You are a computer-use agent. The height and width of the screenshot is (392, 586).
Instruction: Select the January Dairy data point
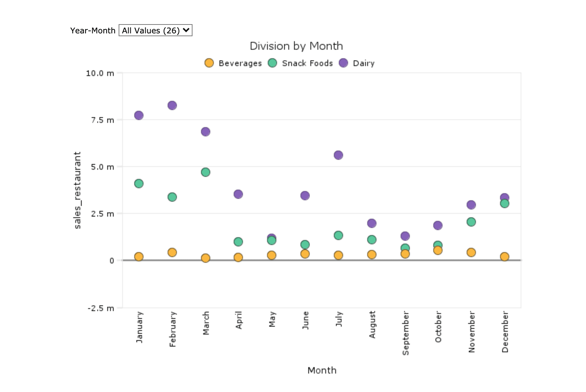click(139, 115)
